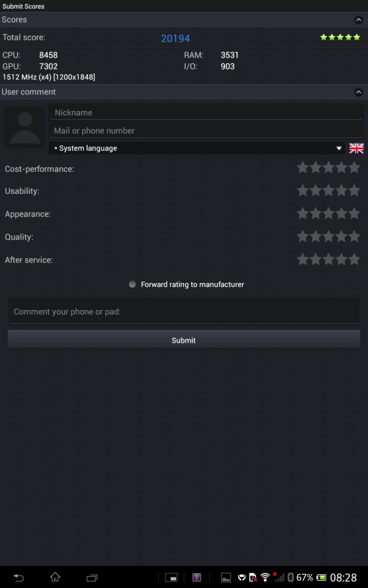Tap the Android back navigation icon
The height and width of the screenshot is (588, 368).
point(19,577)
